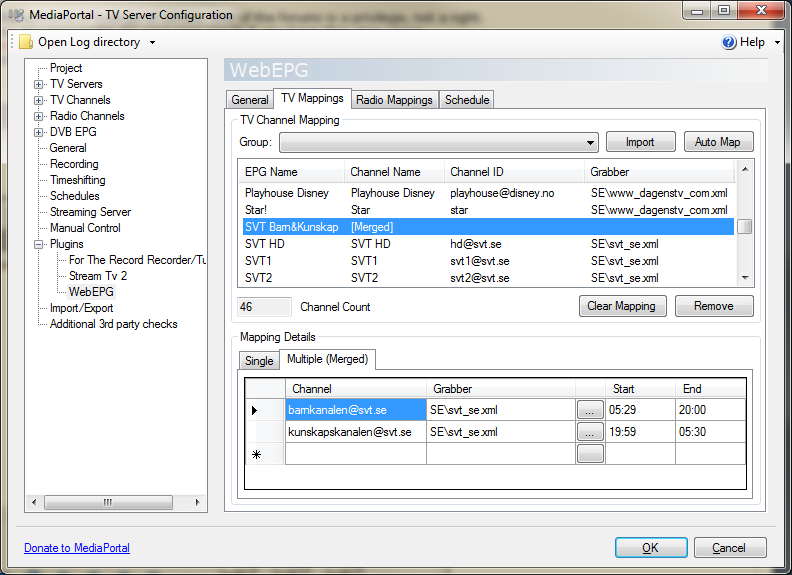Click the Open Log directory folder icon
This screenshot has width=792, height=575.
(x=26, y=42)
